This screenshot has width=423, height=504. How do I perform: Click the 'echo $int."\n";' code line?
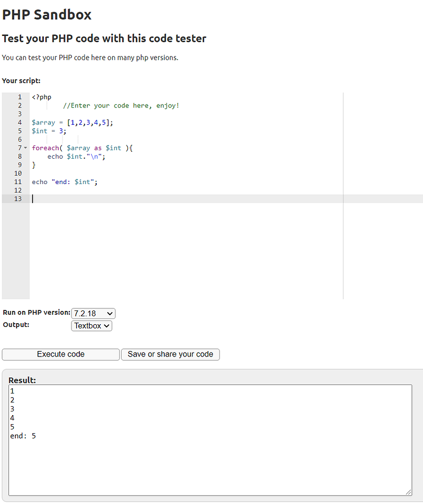click(x=77, y=156)
